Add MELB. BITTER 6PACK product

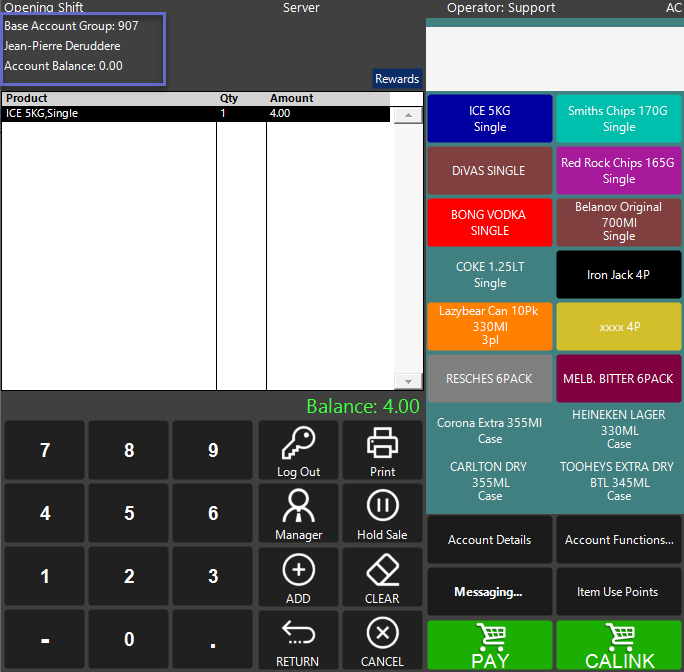(x=619, y=378)
